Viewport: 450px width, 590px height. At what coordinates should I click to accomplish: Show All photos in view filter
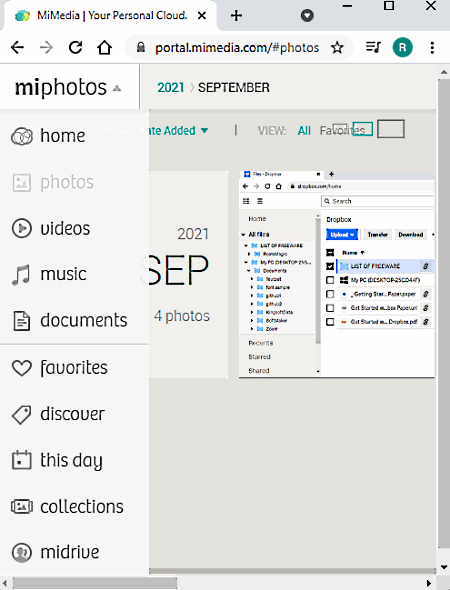point(304,131)
